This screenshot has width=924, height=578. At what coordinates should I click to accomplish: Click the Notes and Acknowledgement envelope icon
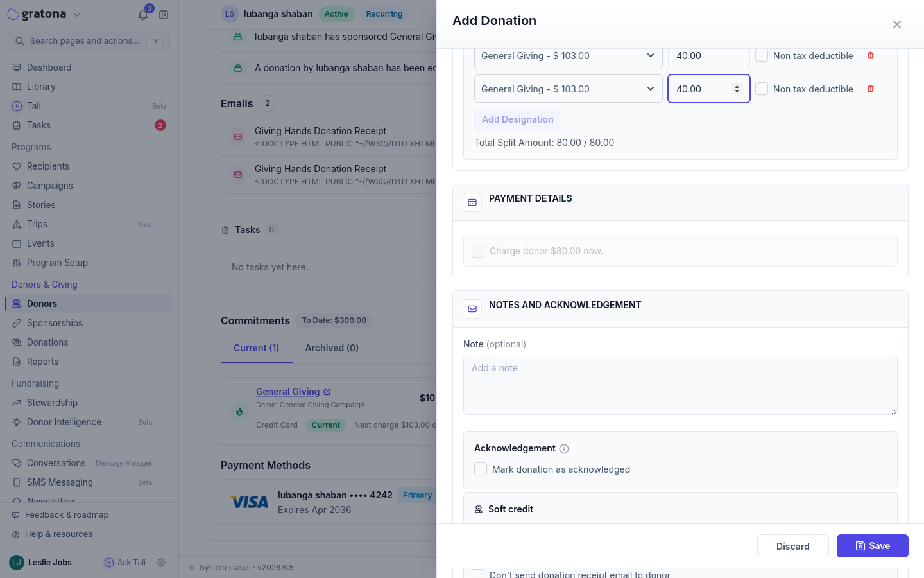coord(472,309)
